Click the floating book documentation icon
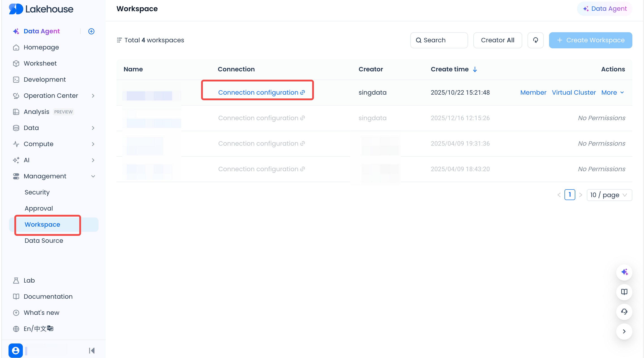The width and height of the screenshot is (644, 358). tap(624, 292)
